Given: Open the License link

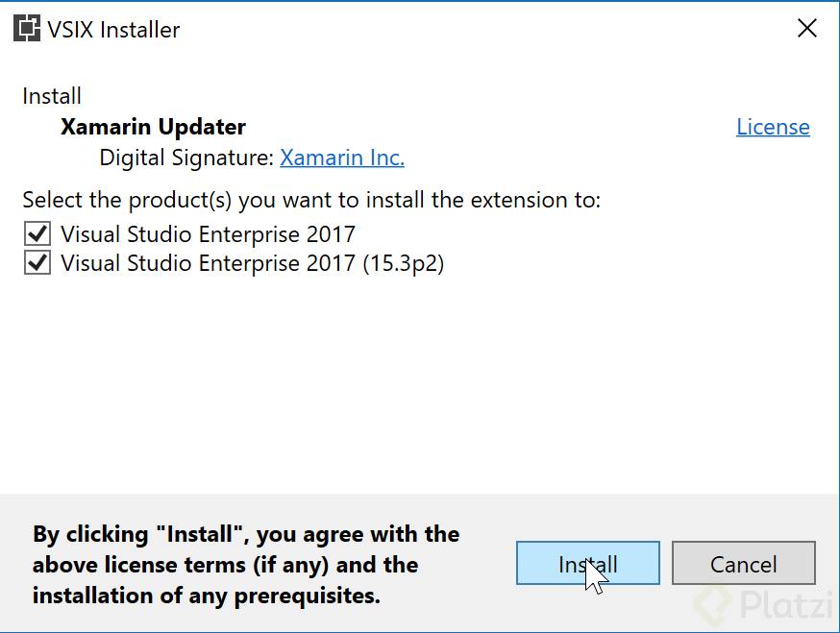Looking at the screenshot, I should tap(773, 126).
